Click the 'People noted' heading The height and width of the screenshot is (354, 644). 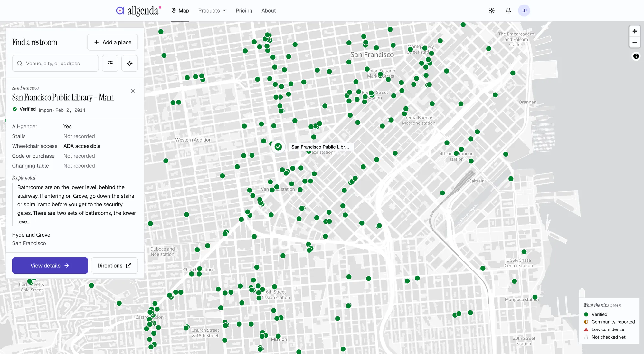click(x=24, y=178)
